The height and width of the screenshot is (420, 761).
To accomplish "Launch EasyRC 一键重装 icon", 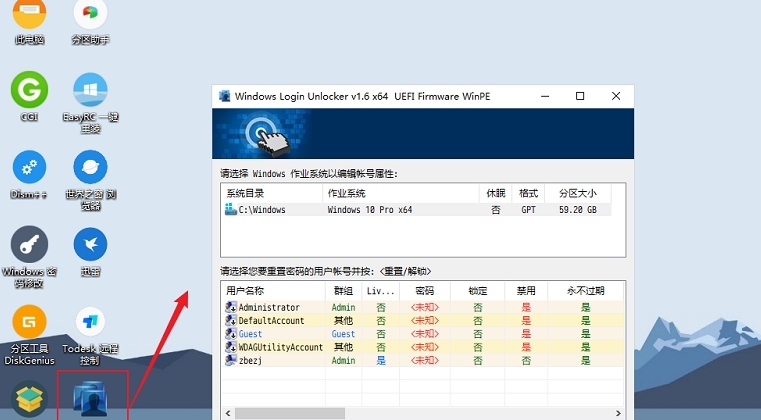I will point(90,90).
